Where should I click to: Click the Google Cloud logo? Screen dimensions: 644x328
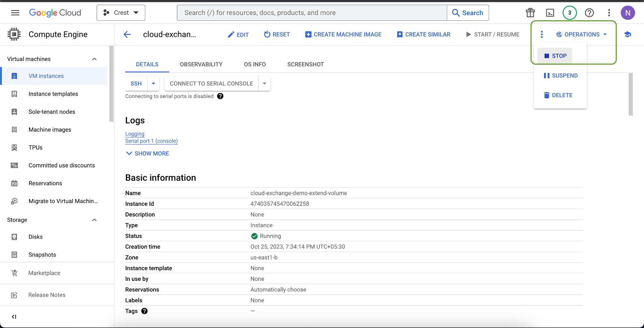coord(55,13)
